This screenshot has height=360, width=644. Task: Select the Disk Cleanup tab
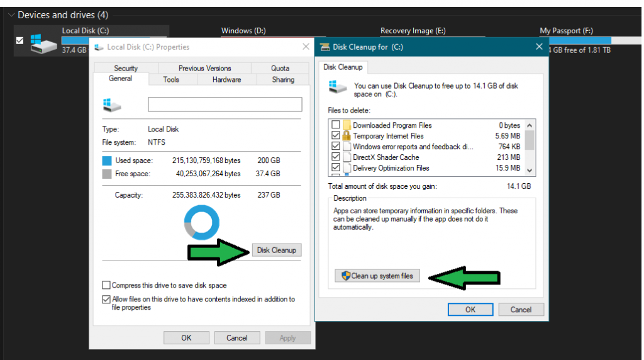(343, 67)
